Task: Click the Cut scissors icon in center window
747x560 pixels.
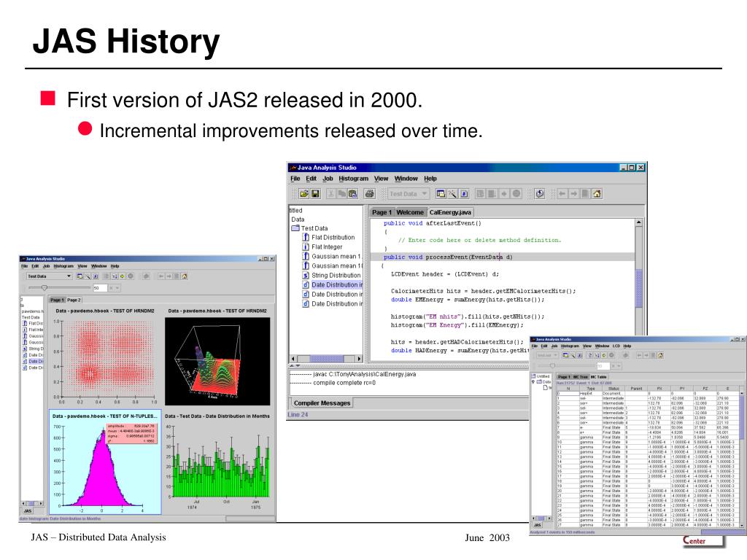Action: 330,194
